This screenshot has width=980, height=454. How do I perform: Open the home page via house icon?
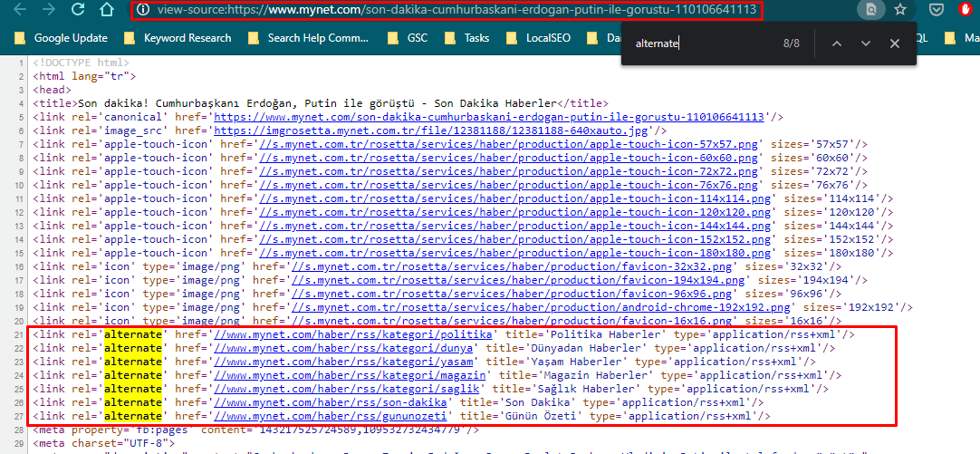tap(107, 9)
